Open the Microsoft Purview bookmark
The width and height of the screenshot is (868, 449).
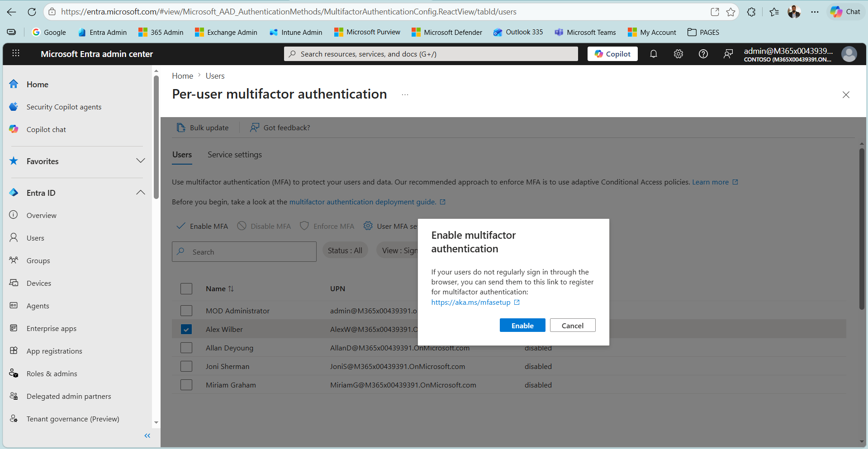(x=367, y=32)
